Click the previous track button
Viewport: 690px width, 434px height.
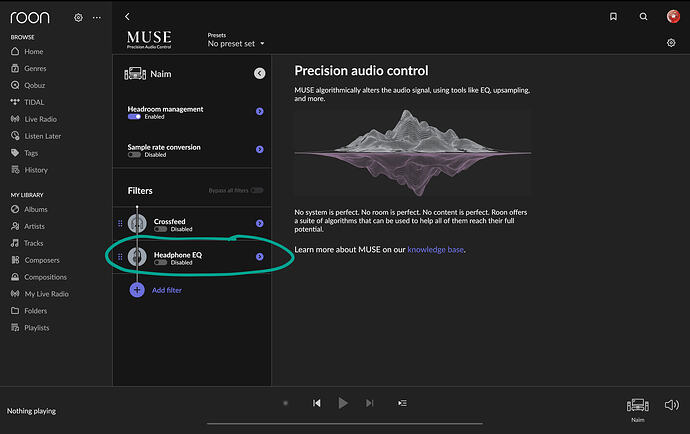click(x=317, y=403)
